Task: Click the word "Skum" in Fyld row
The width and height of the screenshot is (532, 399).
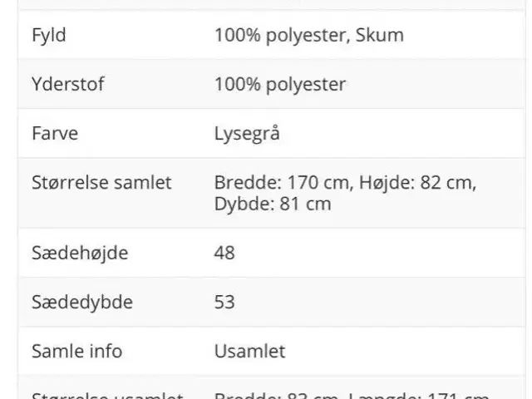Action: pyautogui.click(x=382, y=36)
